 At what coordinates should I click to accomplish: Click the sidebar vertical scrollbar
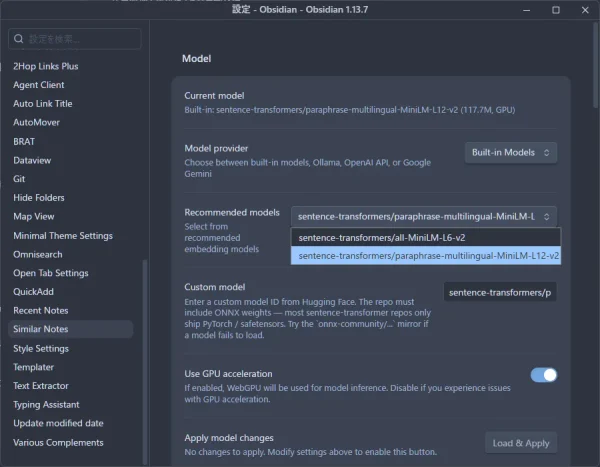click(x=145, y=362)
